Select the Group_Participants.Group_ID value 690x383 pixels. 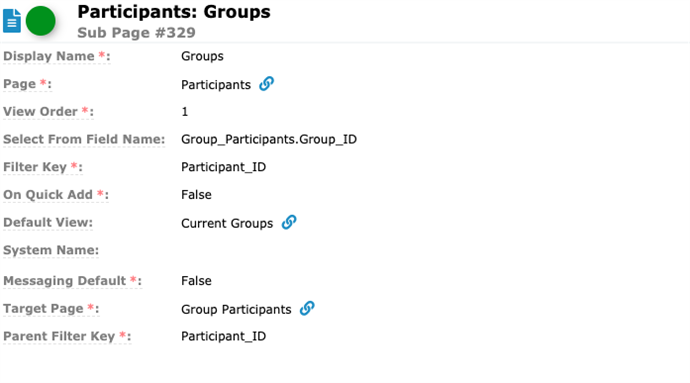click(269, 140)
